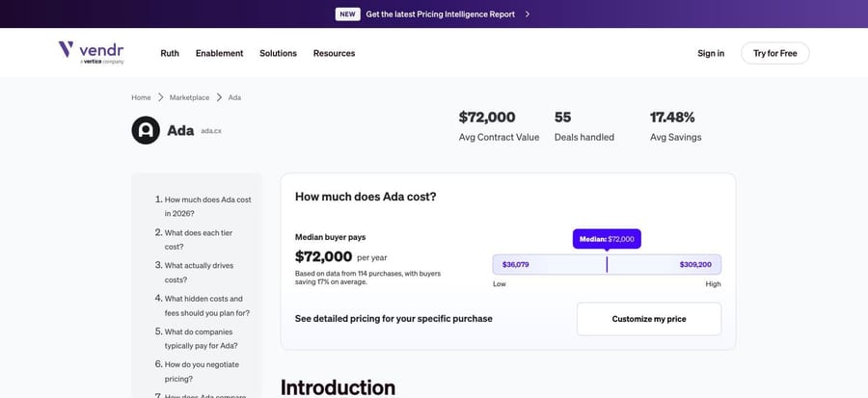Click the Ada page title
The image size is (868, 398).
click(x=180, y=130)
